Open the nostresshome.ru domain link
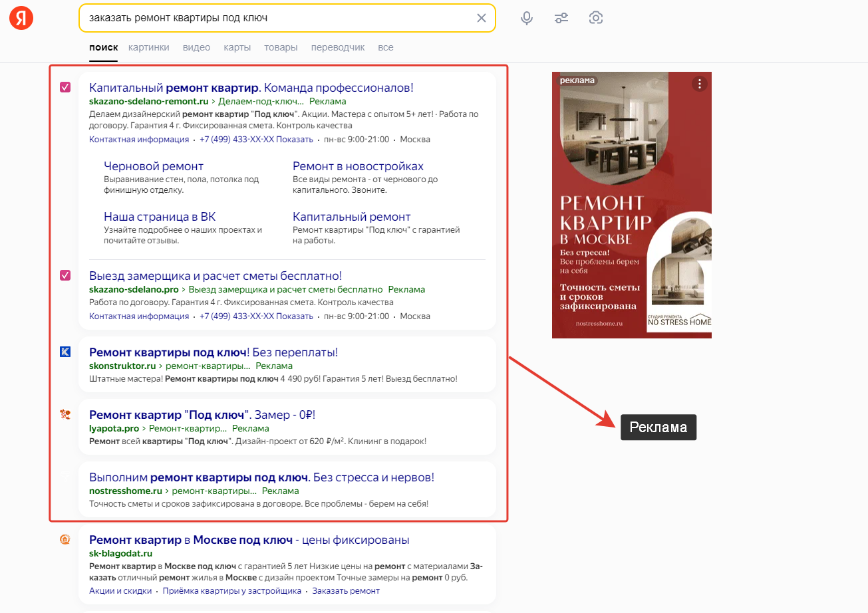 126,491
